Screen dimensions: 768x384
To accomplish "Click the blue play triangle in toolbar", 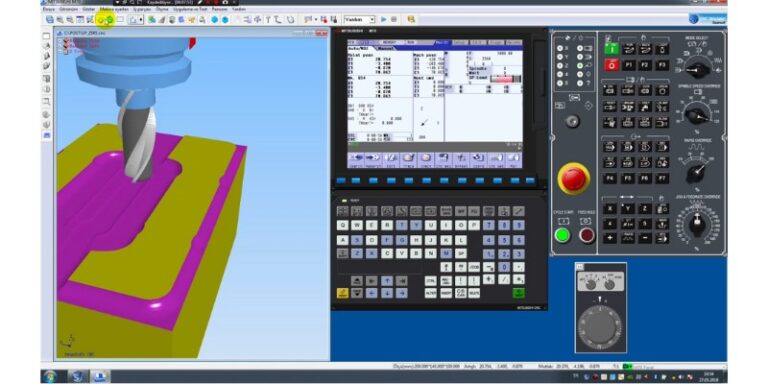I will coord(384,20).
